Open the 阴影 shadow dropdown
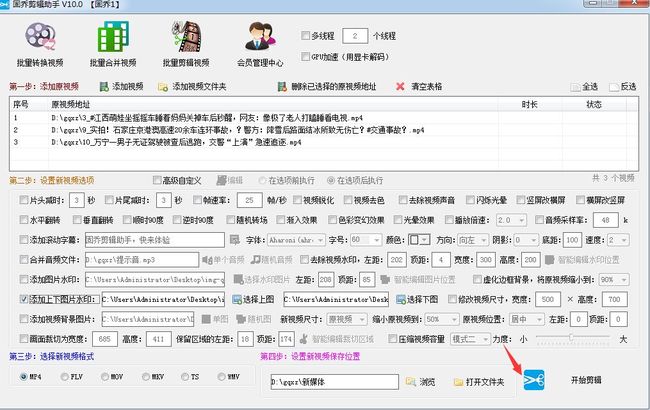 pos(526,240)
